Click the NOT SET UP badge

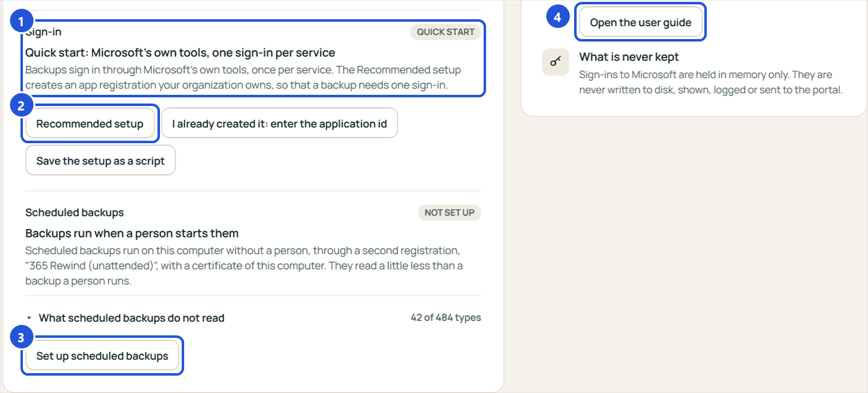(x=449, y=213)
